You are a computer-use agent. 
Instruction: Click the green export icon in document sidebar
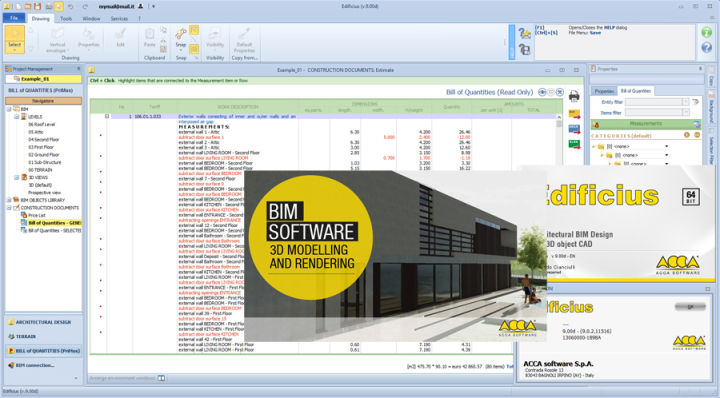click(x=574, y=144)
